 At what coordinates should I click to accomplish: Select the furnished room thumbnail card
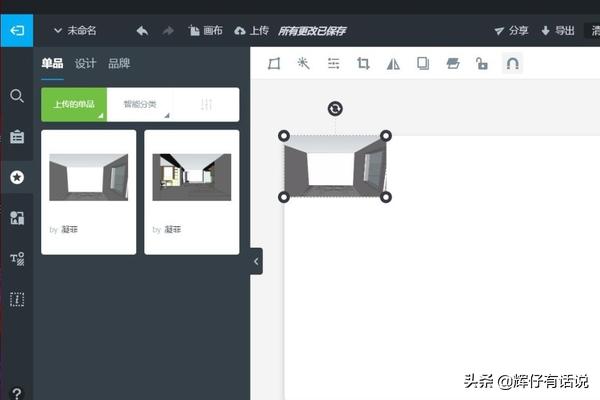pos(192,192)
